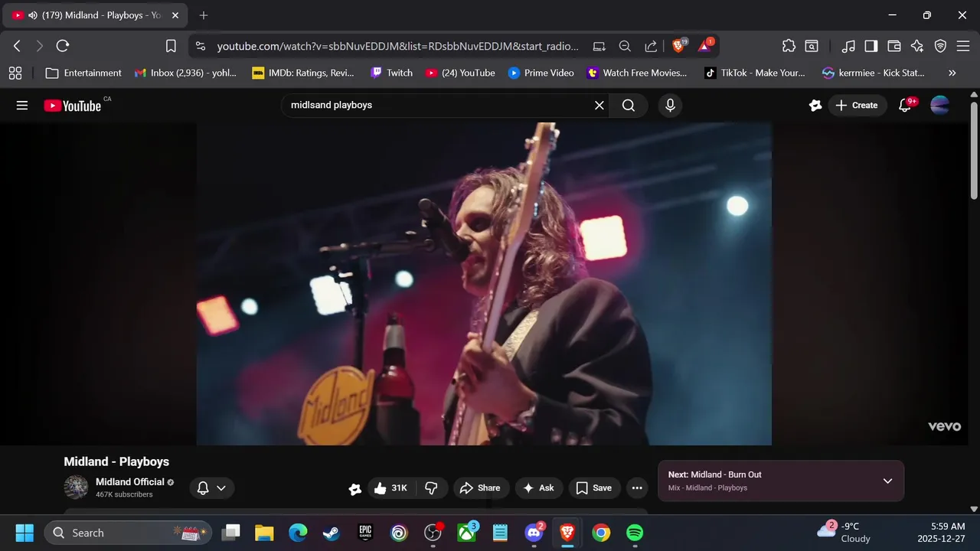Screen dimensions: 980x551
Task: Open Brave Shields lion icon
Action: click(x=679, y=46)
